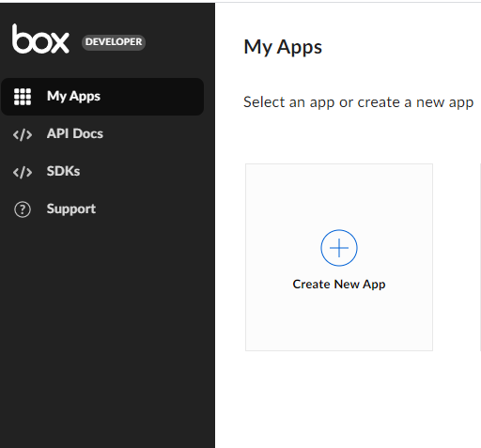Click the question-mark Support icon
This screenshot has height=448, width=481.
click(x=23, y=209)
